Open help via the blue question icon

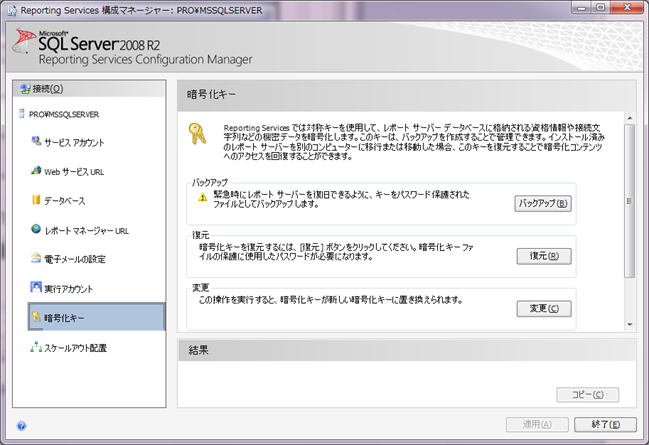pyautogui.click(x=22, y=426)
